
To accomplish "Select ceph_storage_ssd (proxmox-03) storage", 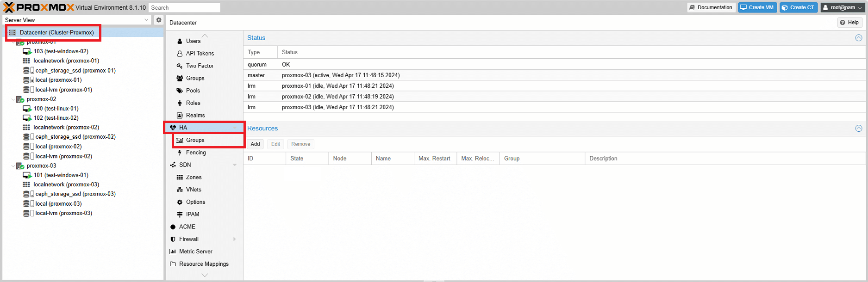I will tap(75, 194).
